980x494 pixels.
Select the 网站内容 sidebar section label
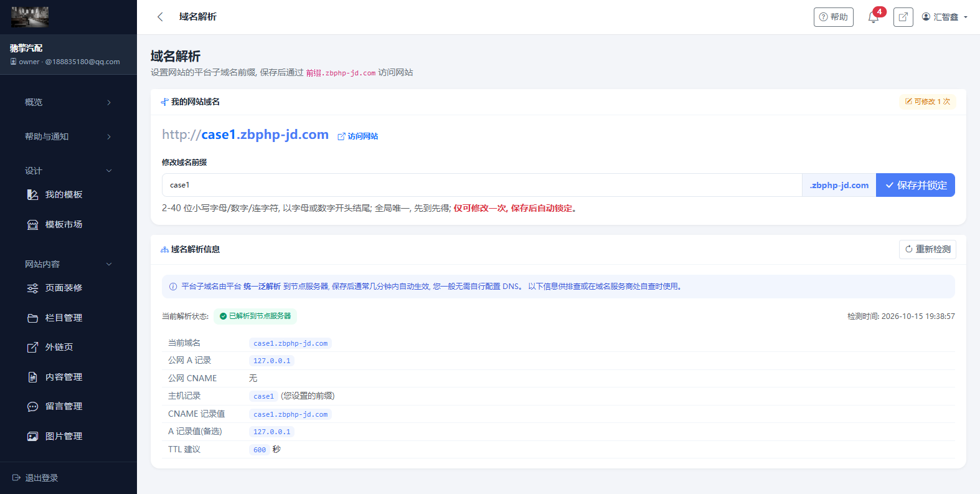point(42,264)
